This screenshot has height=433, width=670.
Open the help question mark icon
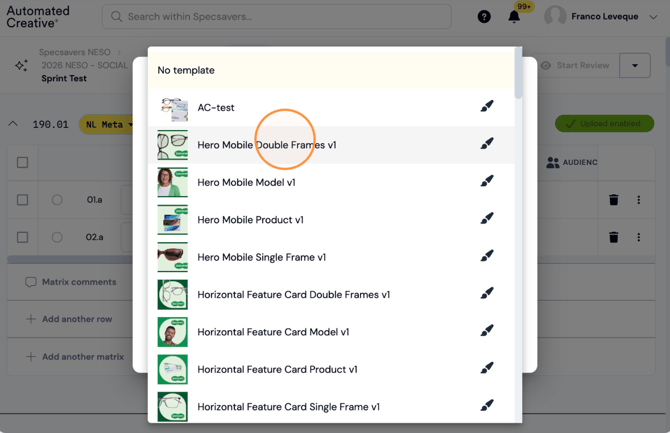484,17
